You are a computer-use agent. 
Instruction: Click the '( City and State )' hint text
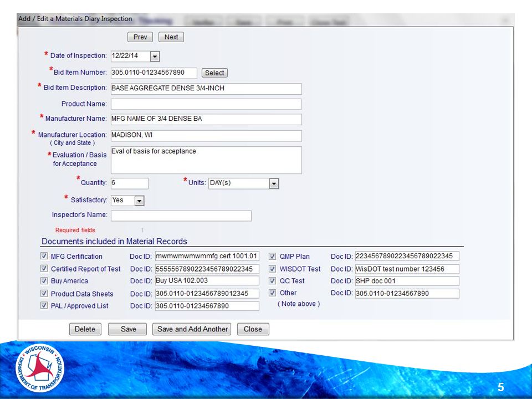pos(72,143)
